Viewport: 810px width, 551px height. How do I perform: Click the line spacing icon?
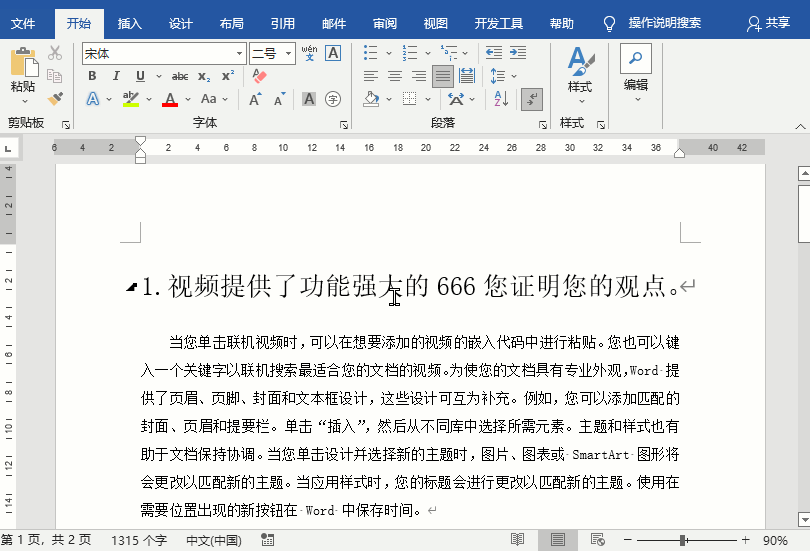click(497, 76)
